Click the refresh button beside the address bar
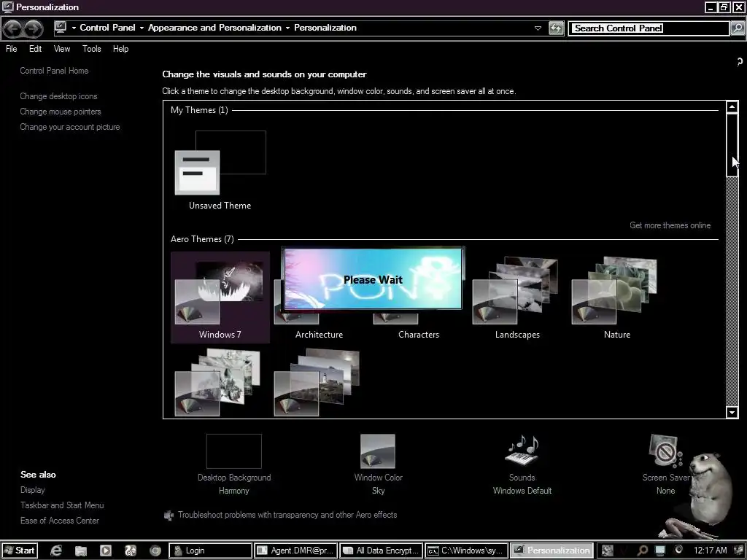The image size is (747, 560). (556, 28)
